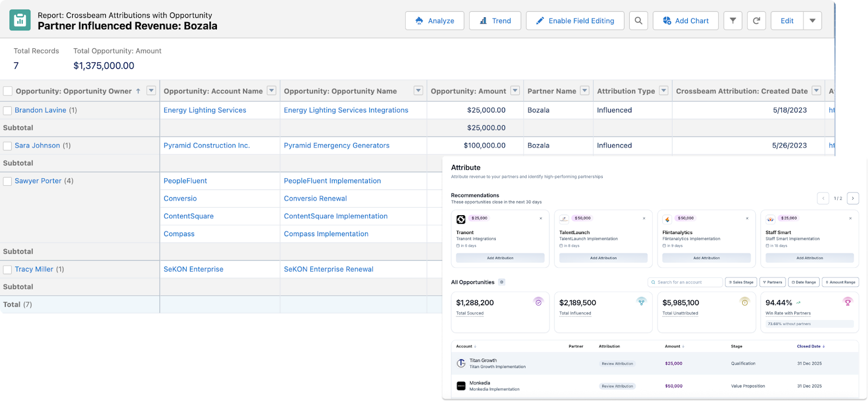Open settings gear beside All Opportunities
Image resolution: width=868 pixels, height=401 pixels.
(502, 282)
